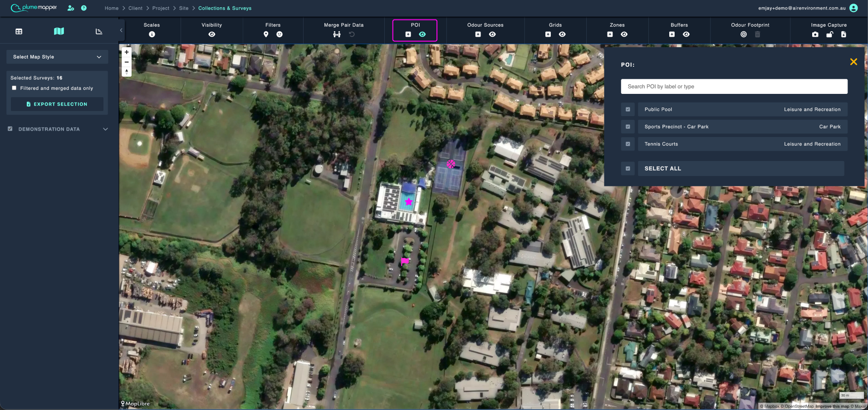This screenshot has width=868, height=410.
Task: Click the Odour Footprint target icon
Action: click(743, 34)
